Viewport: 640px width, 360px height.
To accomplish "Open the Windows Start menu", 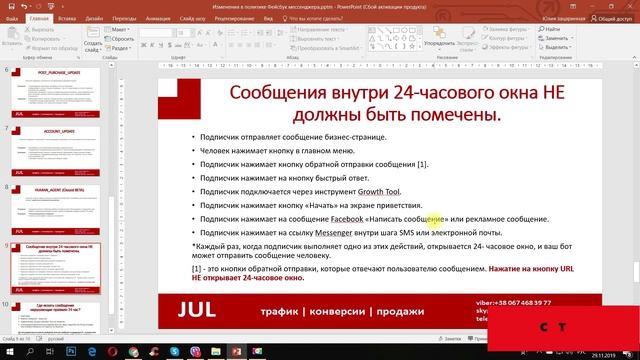I will tap(9, 351).
